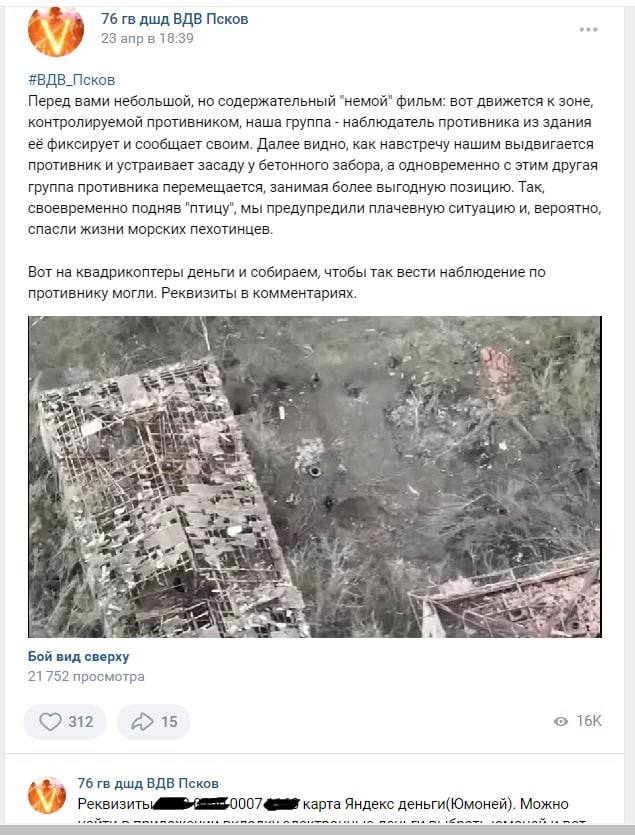Open the commenter avatar in comments
This screenshot has height=835, width=635.
click(x=47, y=795)
